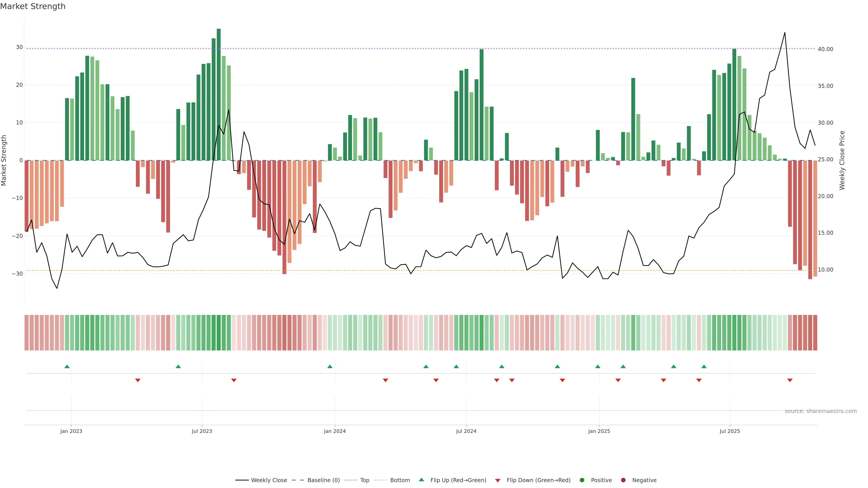Click the Weekly Close Price axis title
Screen dimensions: 868x488
pyautogui.click(x=842, y=160)
